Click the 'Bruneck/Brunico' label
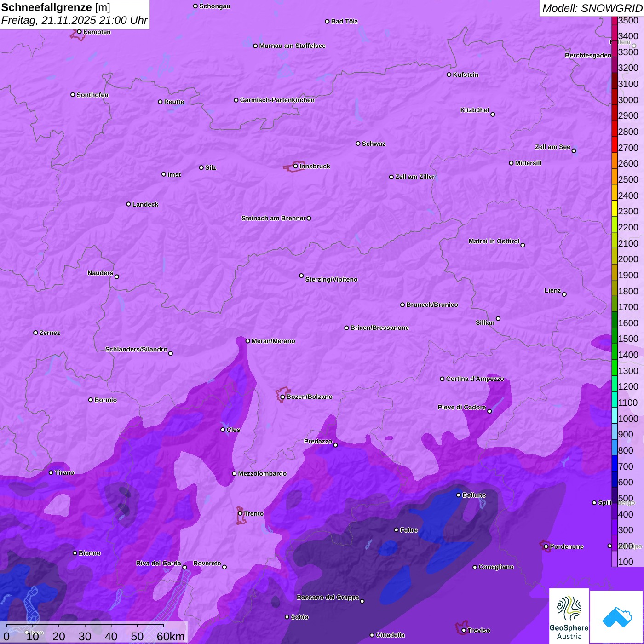Screen dimensions: 644x644 pos(432,305)
